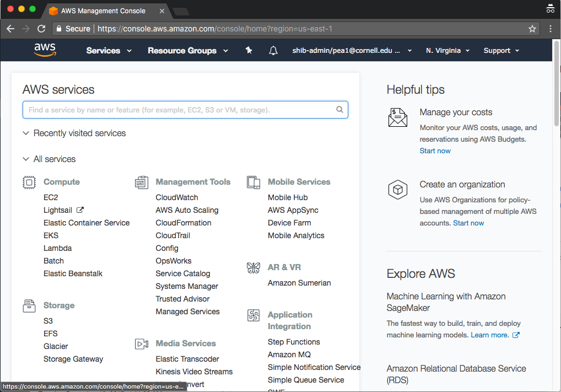561x392 pixels.
Task: Open the CloudWatch service
Action: point(177,197)
